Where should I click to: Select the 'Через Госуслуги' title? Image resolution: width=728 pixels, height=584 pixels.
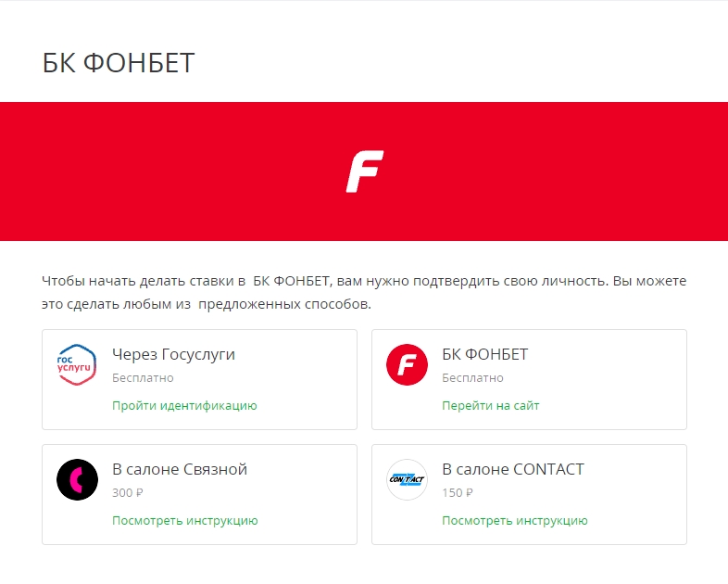tap(173, 354)
